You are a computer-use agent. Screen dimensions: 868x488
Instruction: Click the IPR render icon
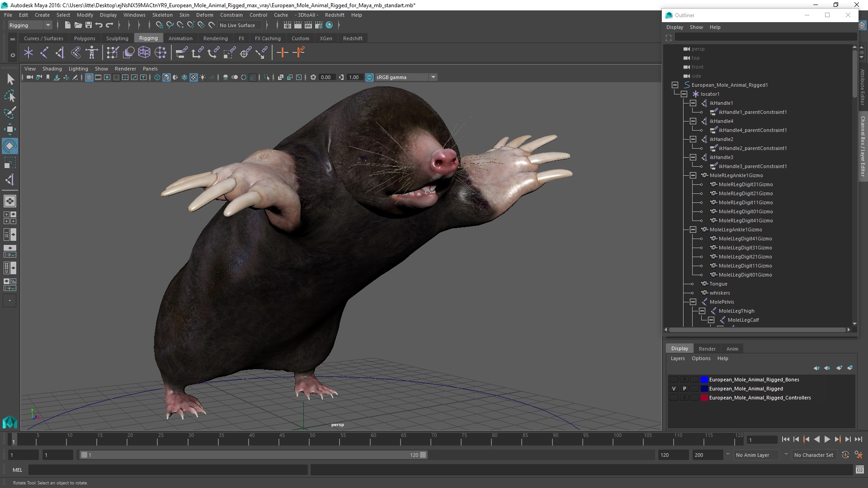(308, 25)
